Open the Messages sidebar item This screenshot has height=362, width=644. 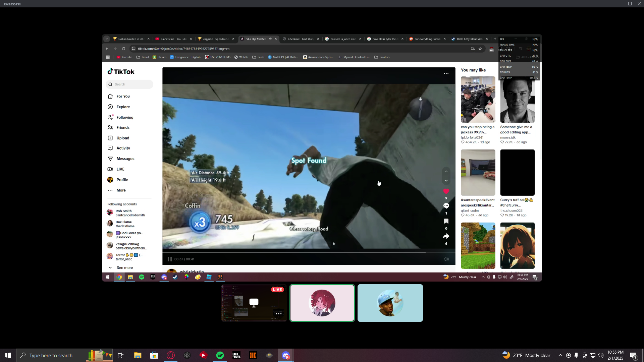click(125, 159)
